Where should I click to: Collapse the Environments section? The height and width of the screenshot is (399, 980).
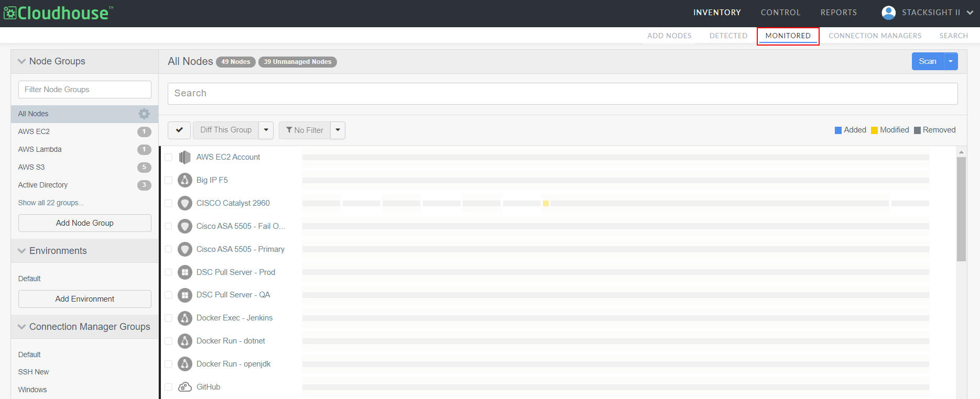click(21, 251)
